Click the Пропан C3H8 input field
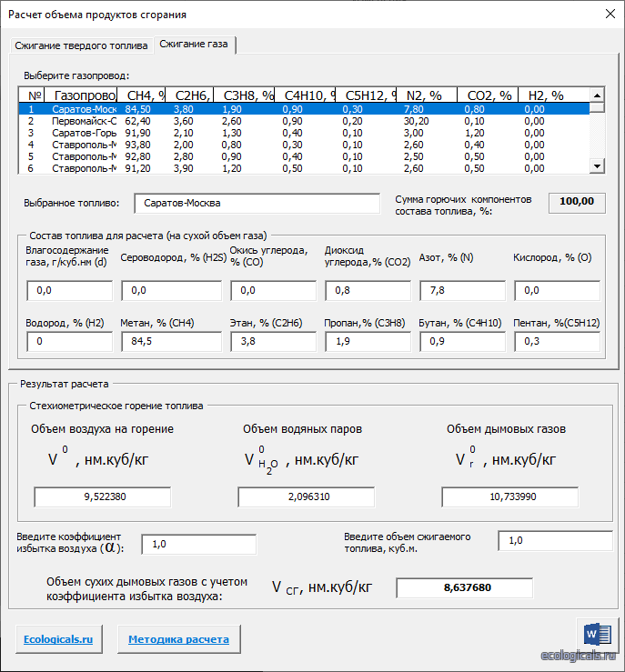 point(368,342)
